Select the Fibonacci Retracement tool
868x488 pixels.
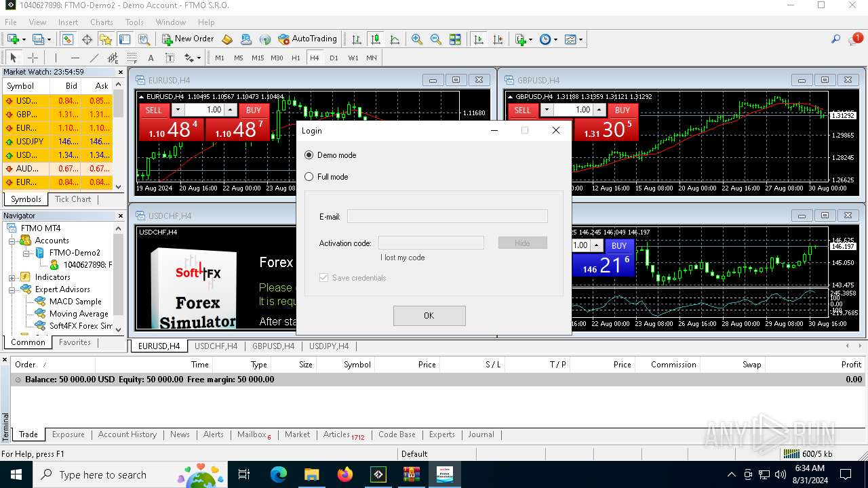(132, 58)
